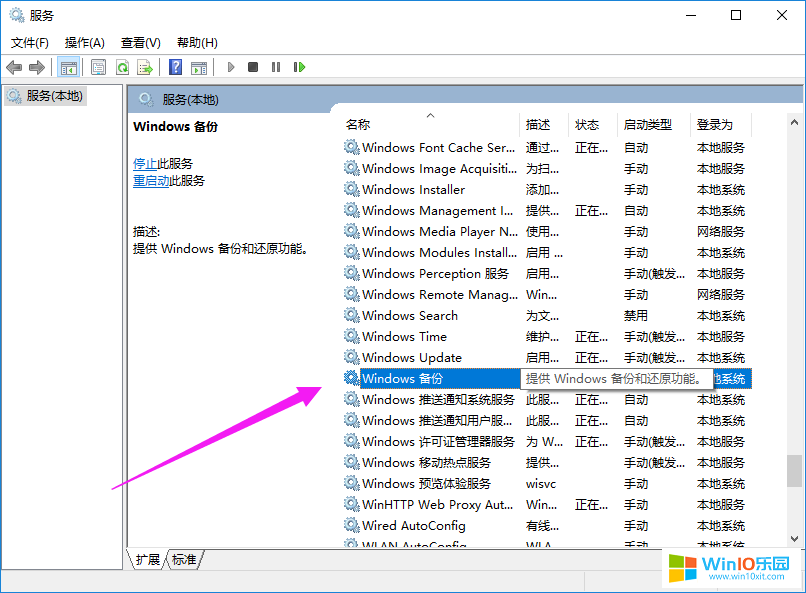Image resolution: width=806 pixels, height=593 pixels.
Task: Toggle the show/hide action pane icon
Action: (199, 67)
